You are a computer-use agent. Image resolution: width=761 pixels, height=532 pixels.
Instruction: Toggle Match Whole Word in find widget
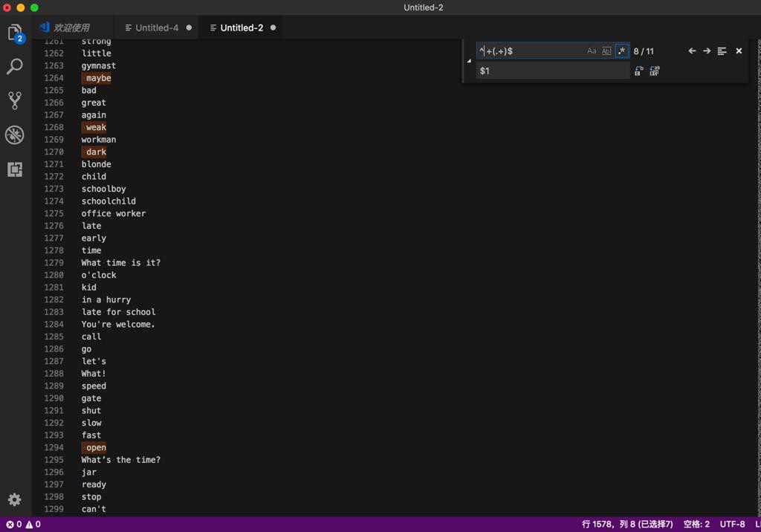pyautogui.click(x=606, y=51)
